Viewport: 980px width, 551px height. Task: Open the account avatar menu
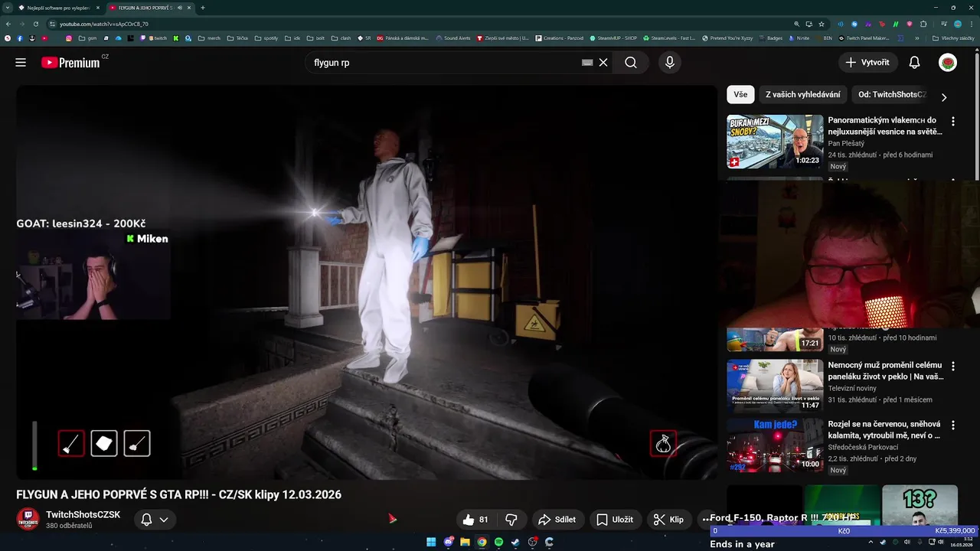(x=948, y=63)
